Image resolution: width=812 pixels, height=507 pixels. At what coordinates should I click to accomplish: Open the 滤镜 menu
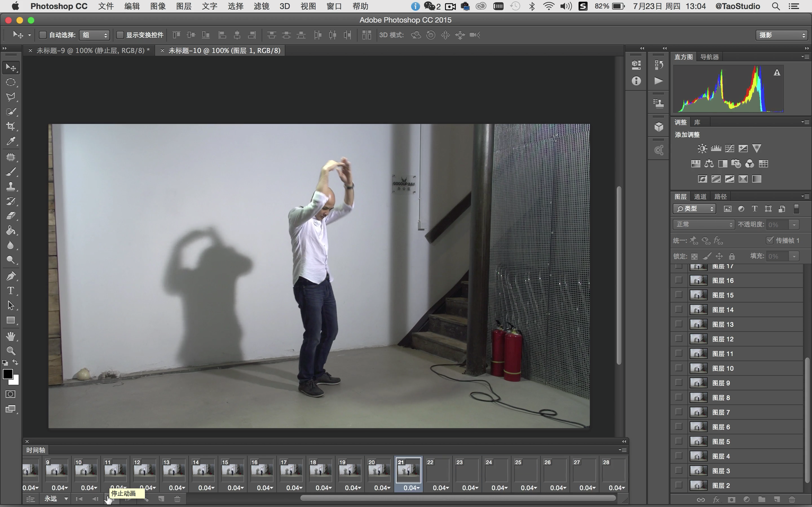click(261, 6)
